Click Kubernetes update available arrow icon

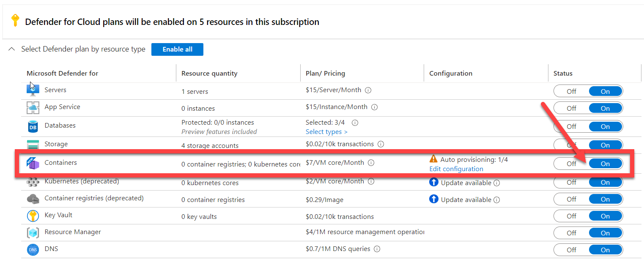point(434,182)
